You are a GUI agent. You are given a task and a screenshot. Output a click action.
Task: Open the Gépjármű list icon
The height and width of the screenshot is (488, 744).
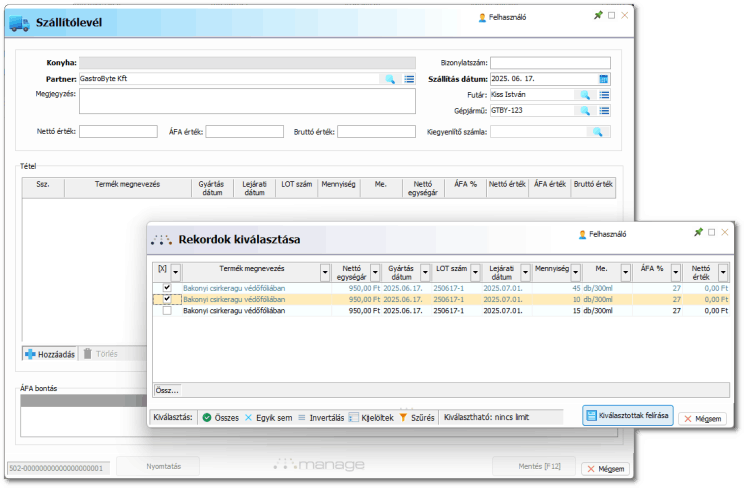click(x=604, y=111)
